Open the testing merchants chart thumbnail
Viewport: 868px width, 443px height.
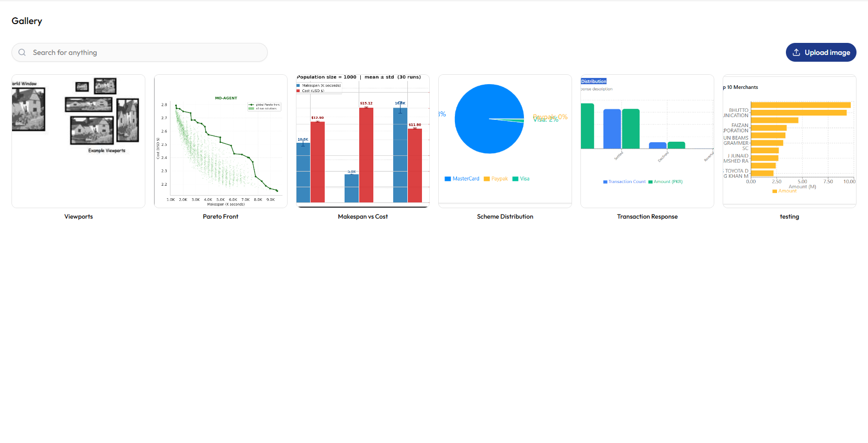790,141
